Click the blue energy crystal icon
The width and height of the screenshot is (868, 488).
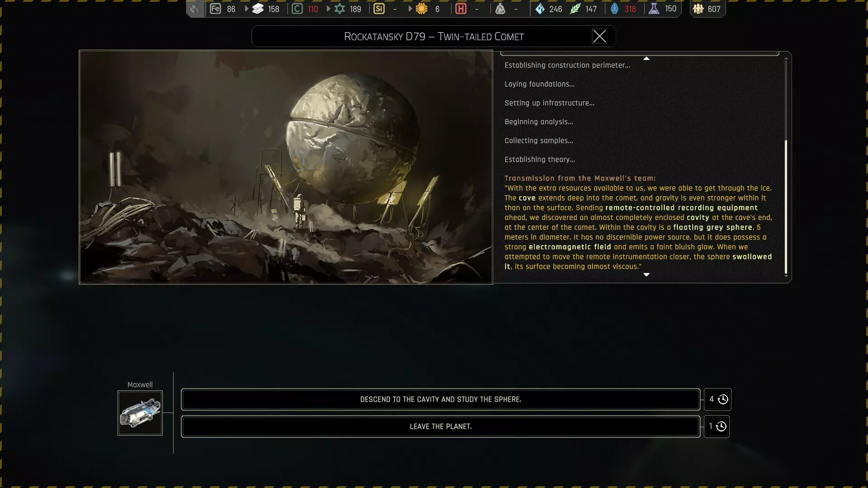[x=540, y=9]
